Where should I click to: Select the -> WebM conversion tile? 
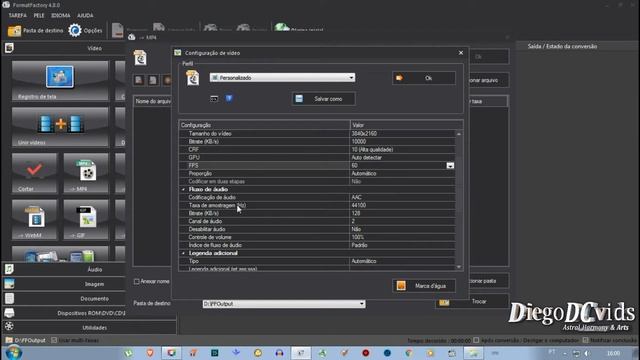[x=34, y=219]
